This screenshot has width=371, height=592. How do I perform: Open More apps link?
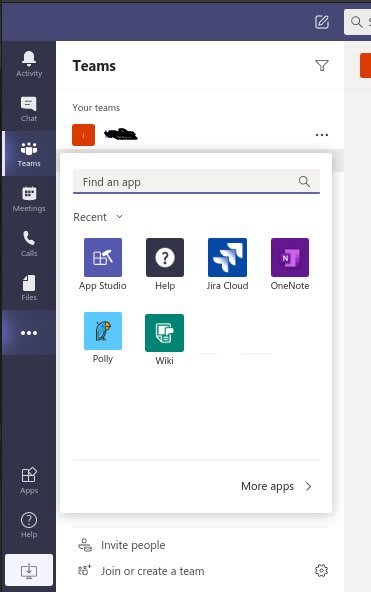pyautogui.click(x=268, y=486)
